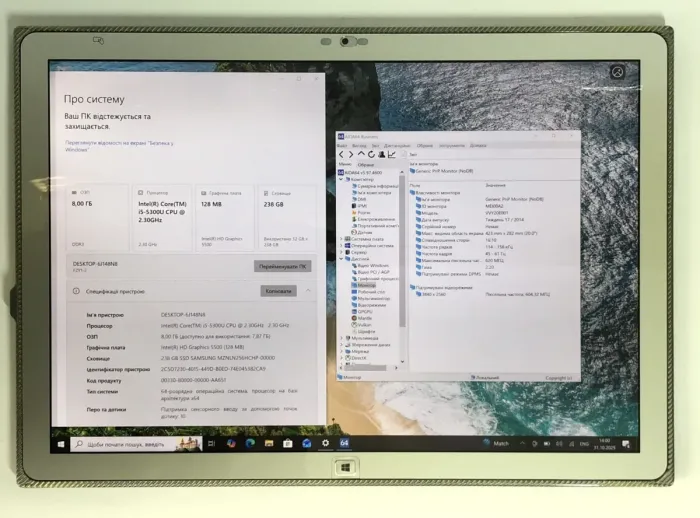Switch to the Меню tab in AIDA64

pyautogui.click(x=345, y=164)
